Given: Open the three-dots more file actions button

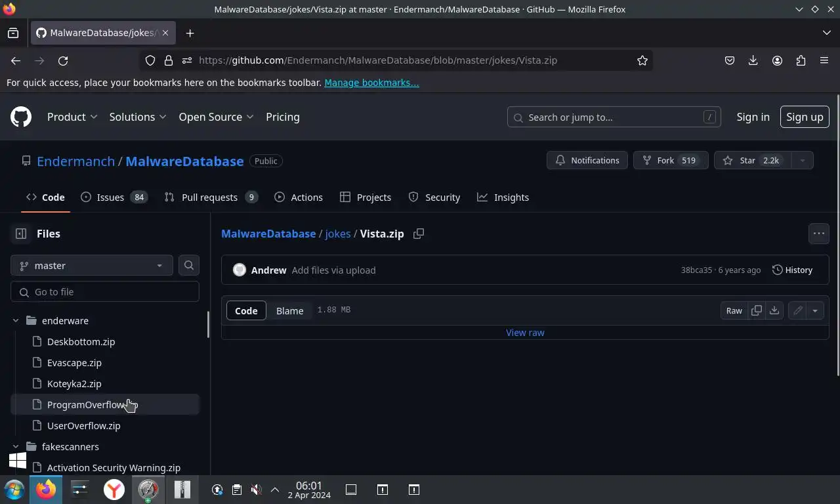Looking at the screenshot, I should click(819, 234).
